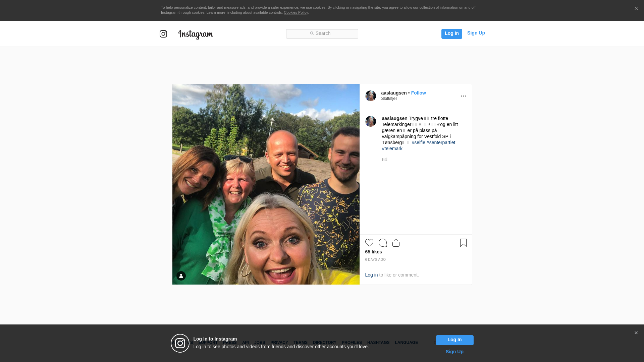The width and height of the screenshot is (644, 362).
Task: Open the three-dot more options menu
Action: pyautogui.click(x=464, y=96)
